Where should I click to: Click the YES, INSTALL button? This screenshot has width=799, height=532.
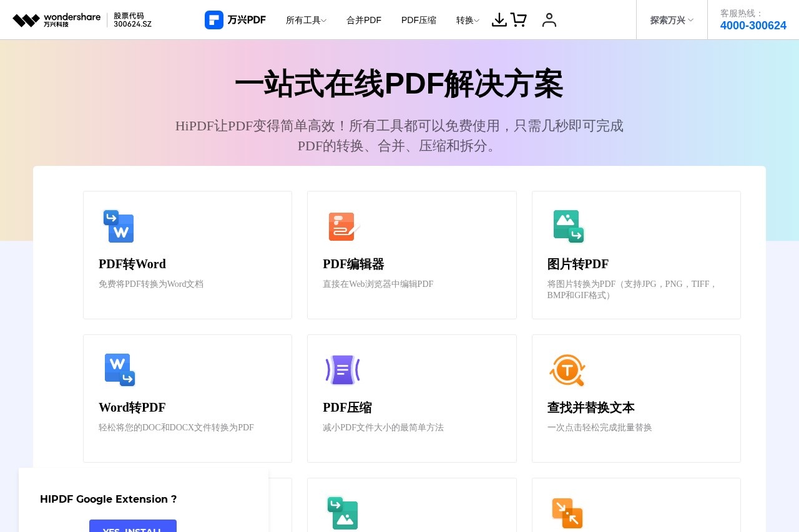(x=133, y=529)
